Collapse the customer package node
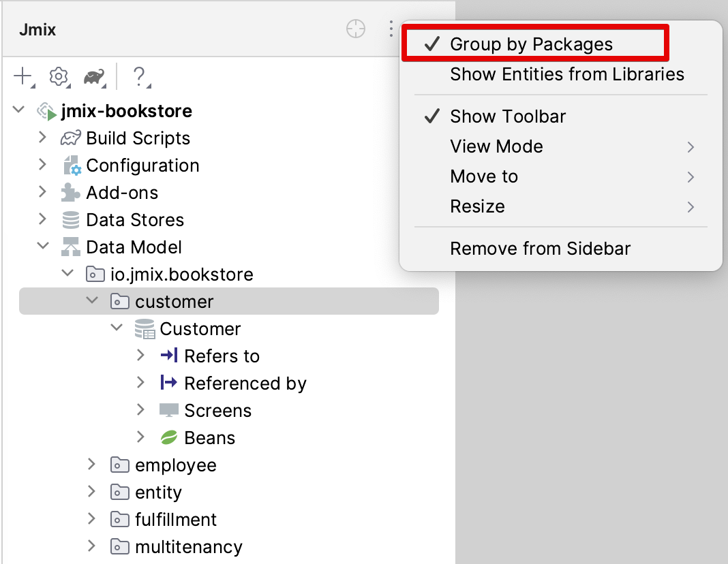 tap(93, 300)
